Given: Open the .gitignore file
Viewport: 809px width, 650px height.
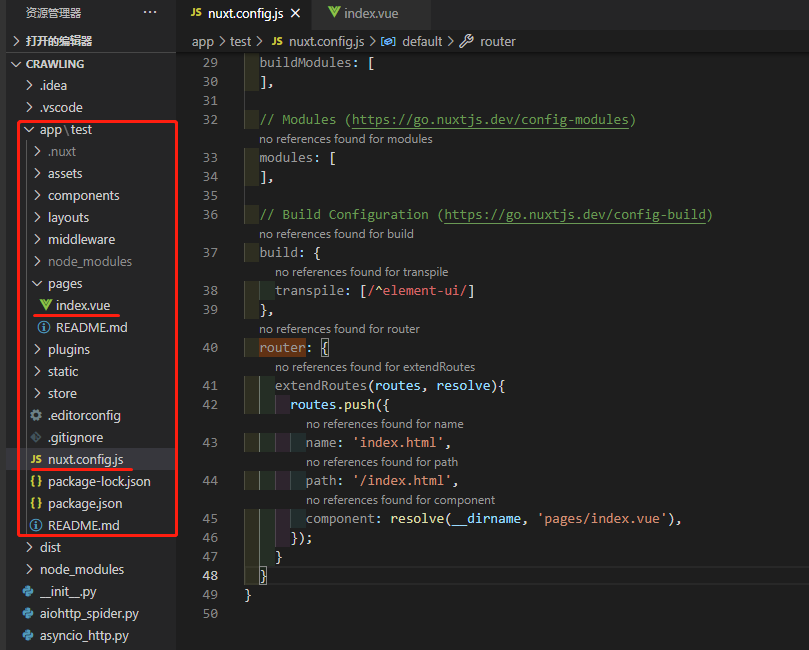Looking at the screenshot, I should click(x=75, y=438).
